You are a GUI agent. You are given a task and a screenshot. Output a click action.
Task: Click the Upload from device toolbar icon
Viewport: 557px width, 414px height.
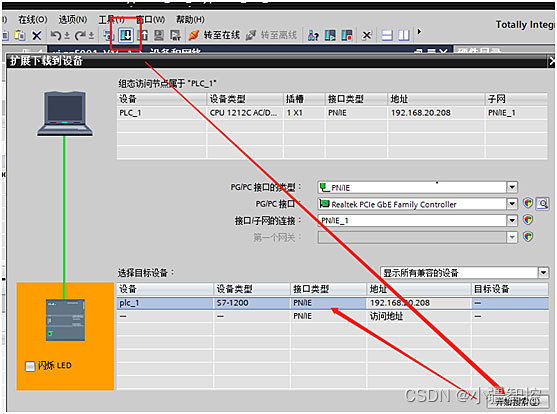(x=143, y=35)
